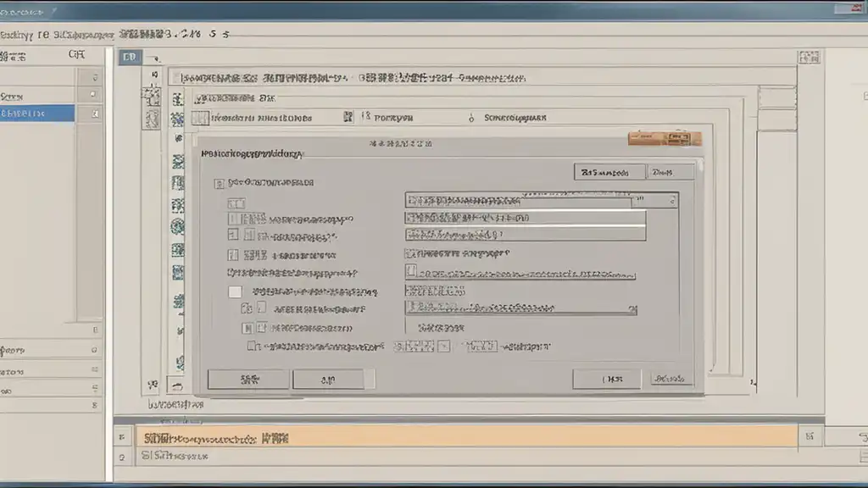Click the square icon before the toolbar row label
Screen dimensions: 868x488
(x=199, y=119)
